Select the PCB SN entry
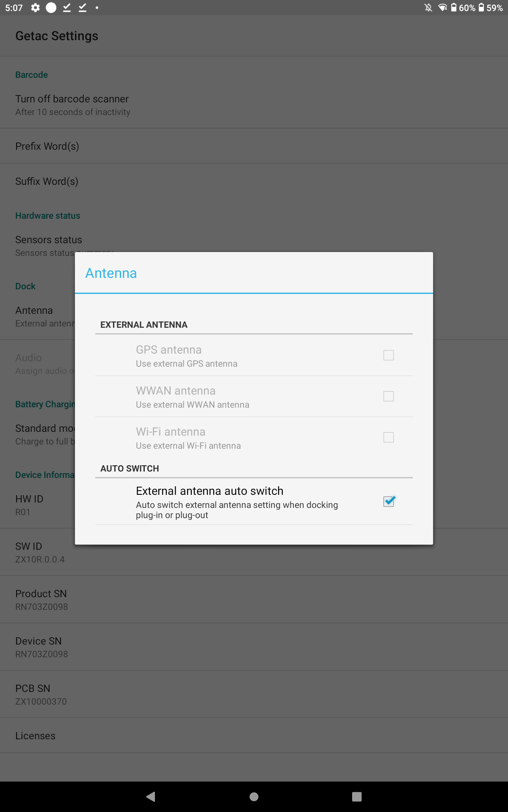Image resolution: width=508 pixels, height=812 pixels. coord(254,694)
